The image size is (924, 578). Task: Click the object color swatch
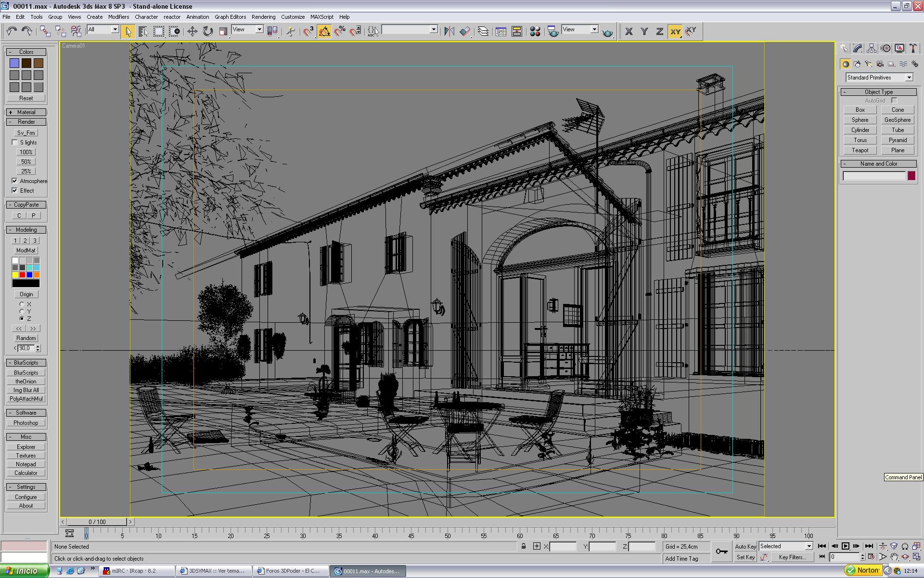click(x=911, y=176)
